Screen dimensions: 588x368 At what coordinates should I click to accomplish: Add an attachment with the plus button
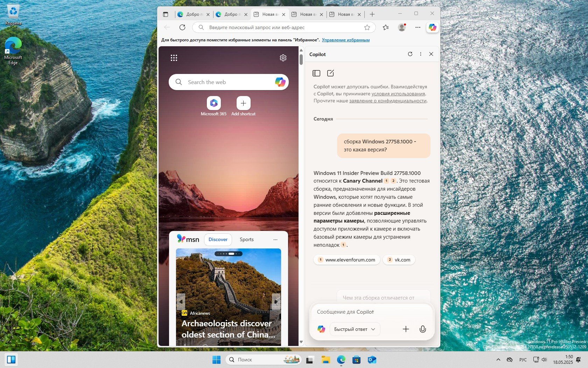point(406,329)
